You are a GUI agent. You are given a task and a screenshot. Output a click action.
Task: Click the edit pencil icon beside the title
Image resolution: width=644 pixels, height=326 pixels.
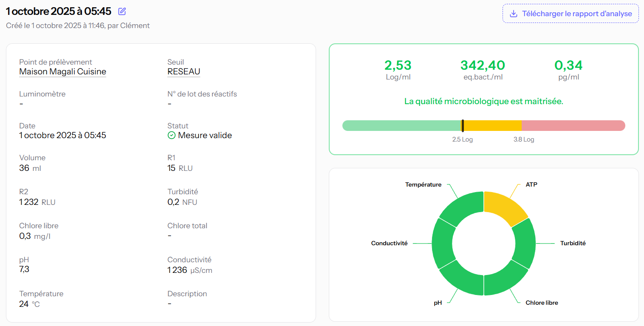pos(122,11)
